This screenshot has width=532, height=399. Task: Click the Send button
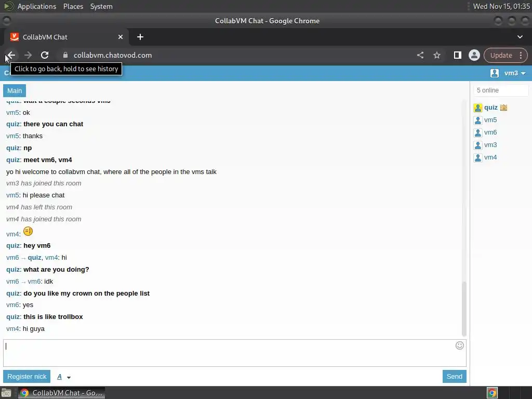pyautogui.click(x=454, y=376)
